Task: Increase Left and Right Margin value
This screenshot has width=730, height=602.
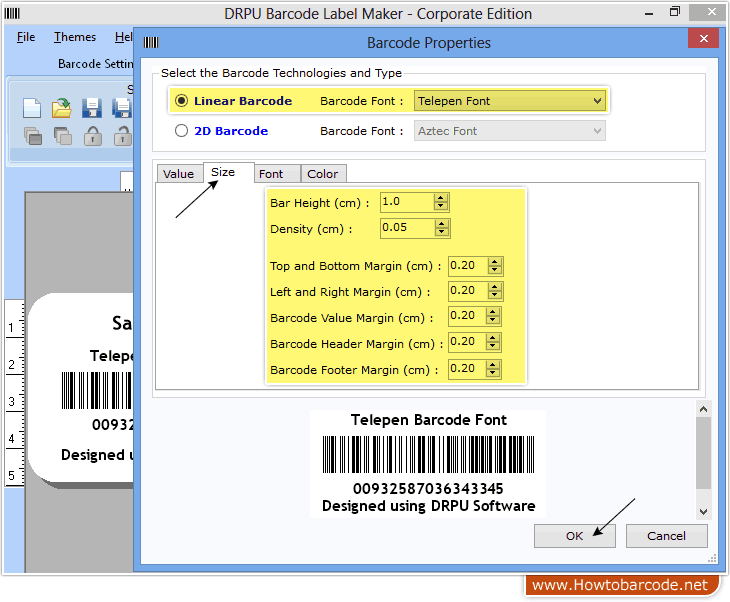Action: pyautogui.click(x=495, y=287)
